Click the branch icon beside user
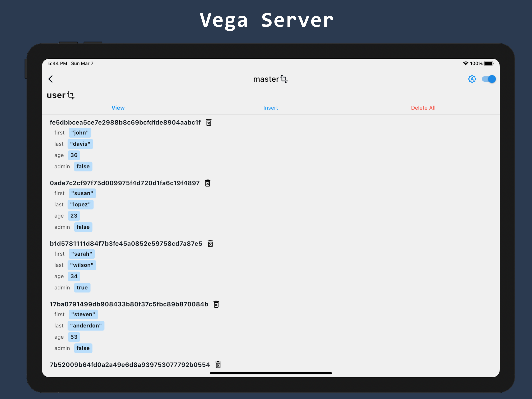The width and height of the screenshot is (532, 399). point(71,95)
